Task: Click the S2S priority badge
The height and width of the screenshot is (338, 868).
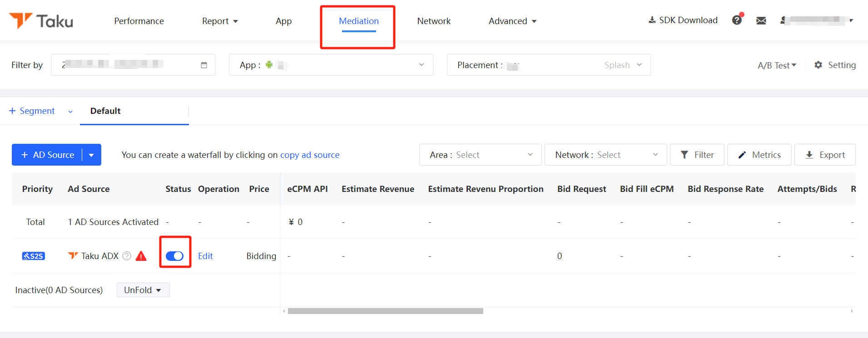Action: tap(34, 256)
